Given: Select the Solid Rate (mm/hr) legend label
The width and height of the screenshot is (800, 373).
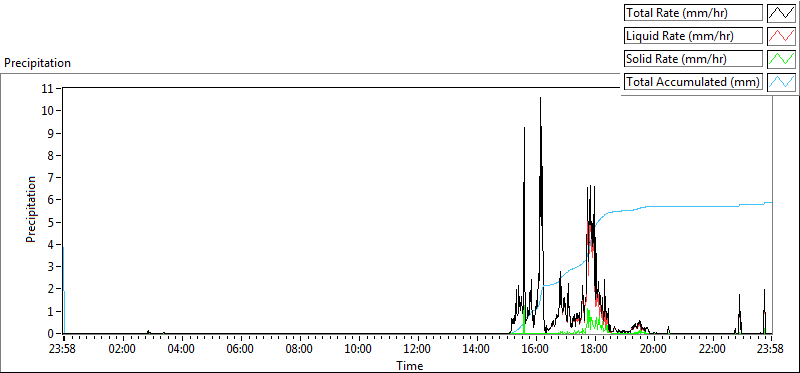Looking at the screenshot, I should click(x=693, y=59).
